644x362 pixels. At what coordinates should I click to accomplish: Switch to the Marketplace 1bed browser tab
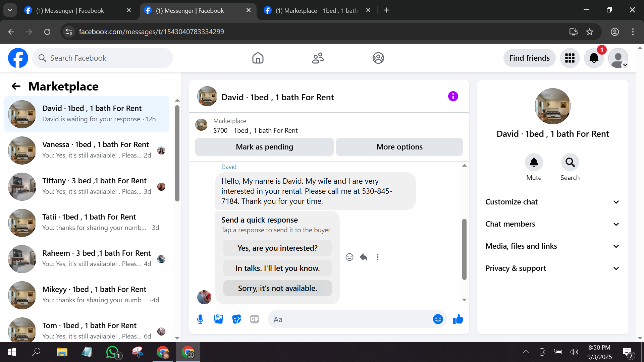coord(317,11)
